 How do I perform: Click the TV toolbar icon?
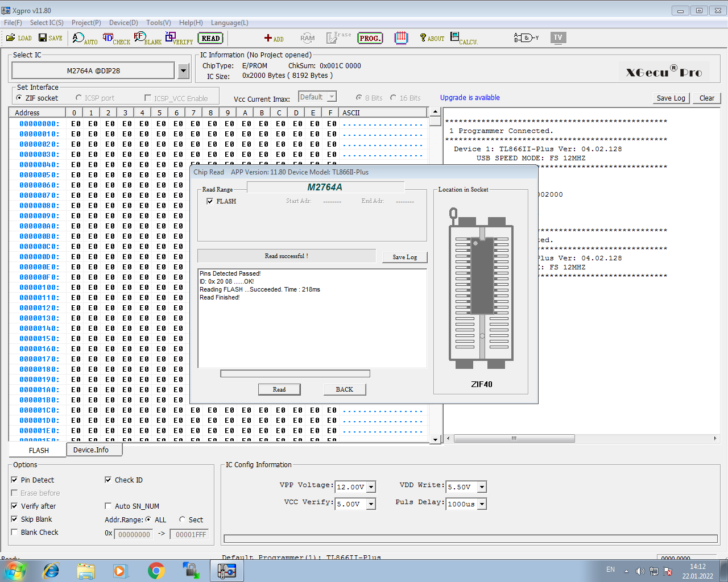(558, 38)
